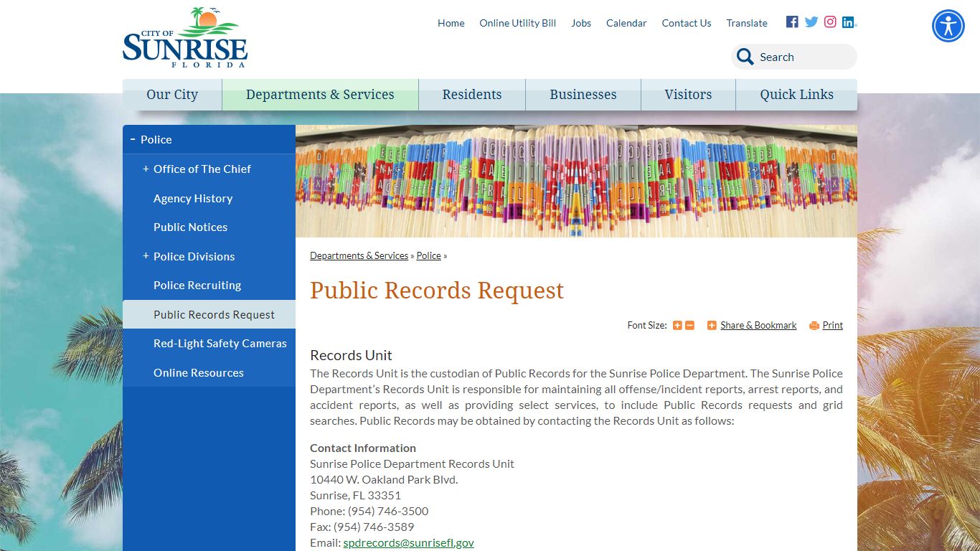980x551 pixels.
Task: Open the Jobs link
Action: click(x=581, y=23)
